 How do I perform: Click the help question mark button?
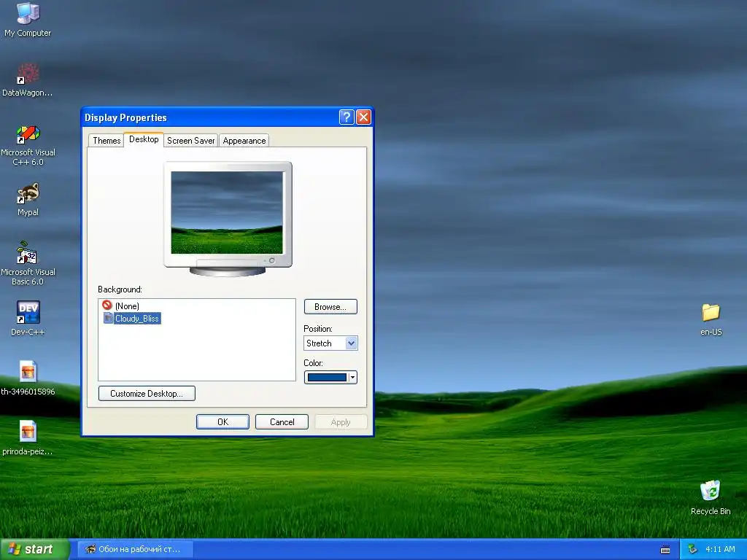[347, 117]
